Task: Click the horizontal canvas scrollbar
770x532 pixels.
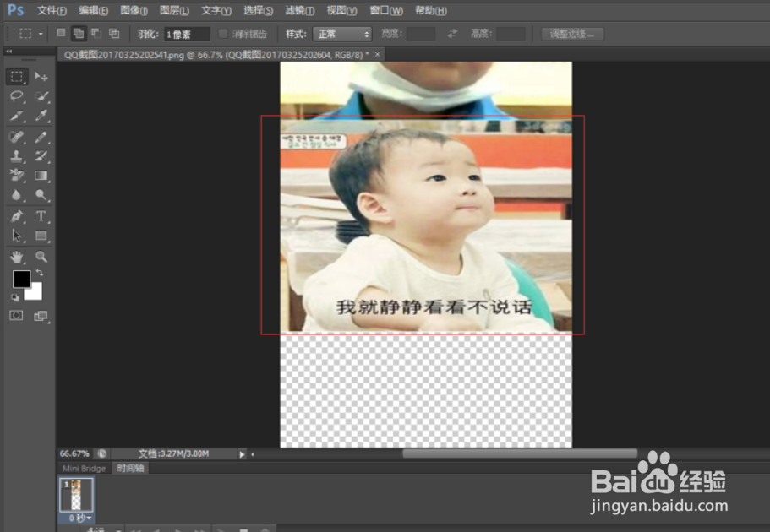Action: pyautogui.click(x=520, y=454)
